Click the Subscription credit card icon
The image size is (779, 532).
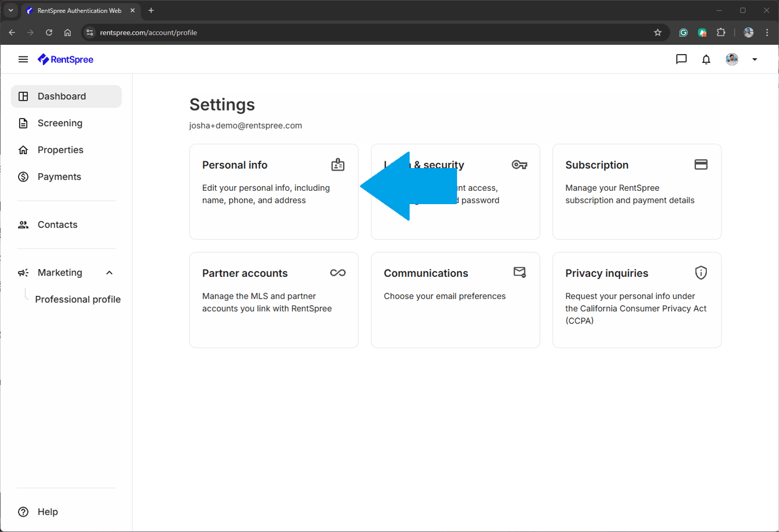pos(701,165)
